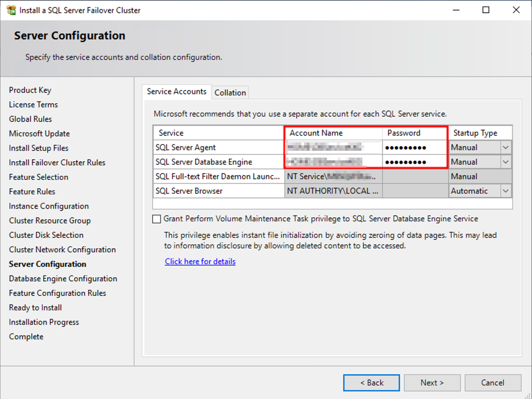Screen dimensions: 532x399
Task: Click SQL Server Agent account name field
Action: click(x=334, y=148)
